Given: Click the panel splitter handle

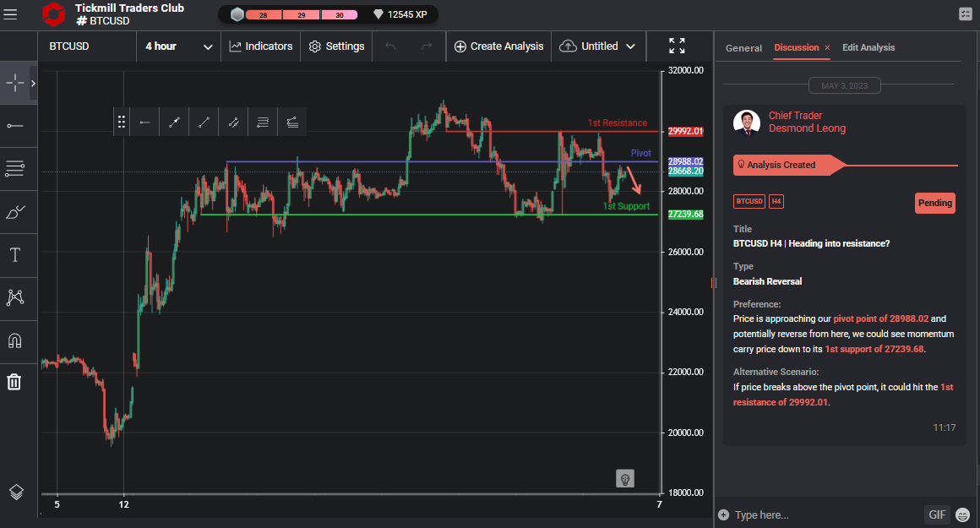Looking at the screenshot, I should coord(714,283).
